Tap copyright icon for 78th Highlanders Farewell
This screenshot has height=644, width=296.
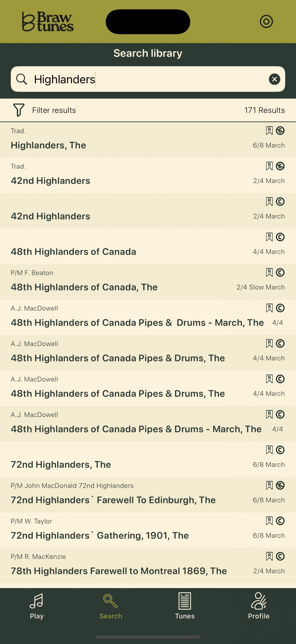[280, 556]
